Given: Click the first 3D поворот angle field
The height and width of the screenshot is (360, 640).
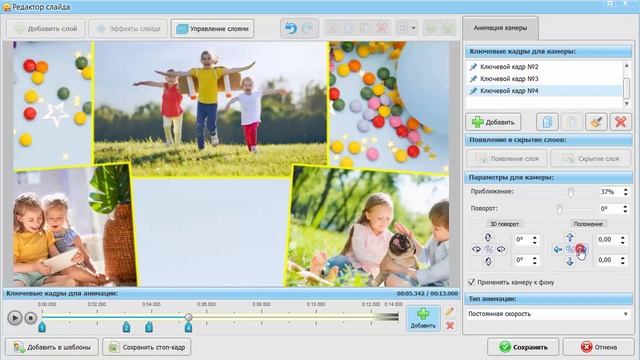Looking at the screenshot, I should pos(522,240).
